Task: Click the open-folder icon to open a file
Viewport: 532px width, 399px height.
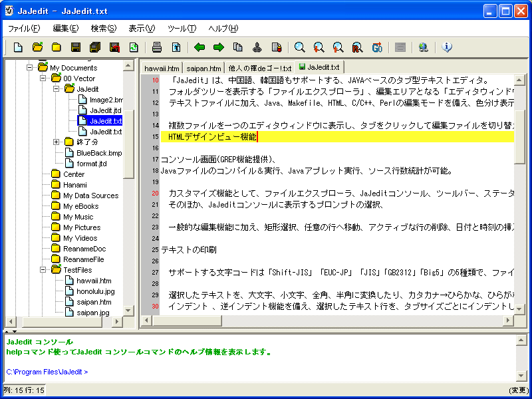Action: 37,47
